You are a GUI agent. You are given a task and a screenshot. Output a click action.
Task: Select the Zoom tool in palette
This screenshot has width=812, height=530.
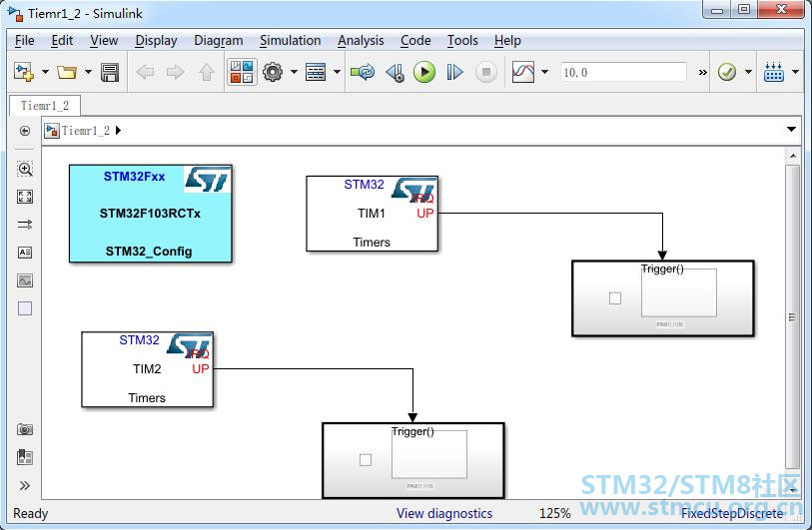coord(25,169)
